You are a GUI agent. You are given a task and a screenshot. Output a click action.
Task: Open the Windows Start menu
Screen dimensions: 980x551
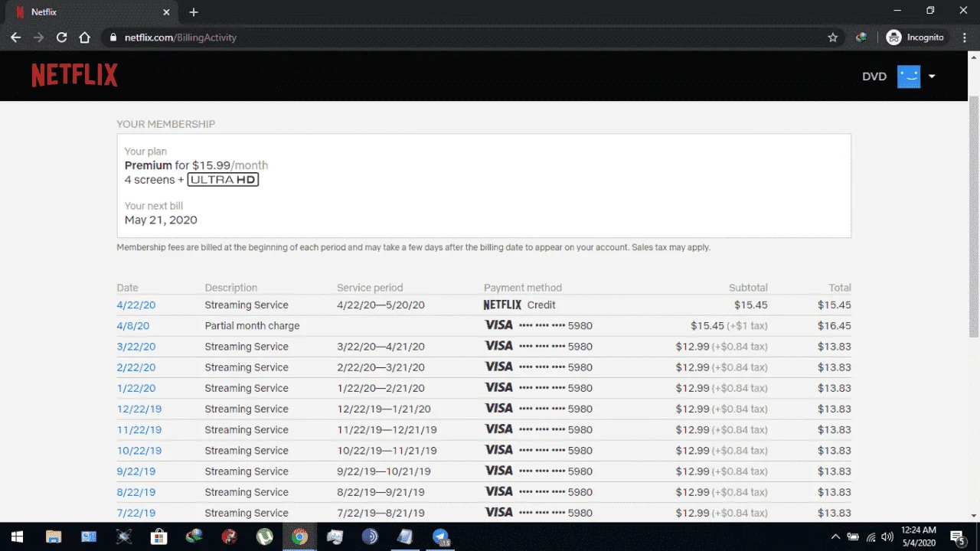pos(16,536)
